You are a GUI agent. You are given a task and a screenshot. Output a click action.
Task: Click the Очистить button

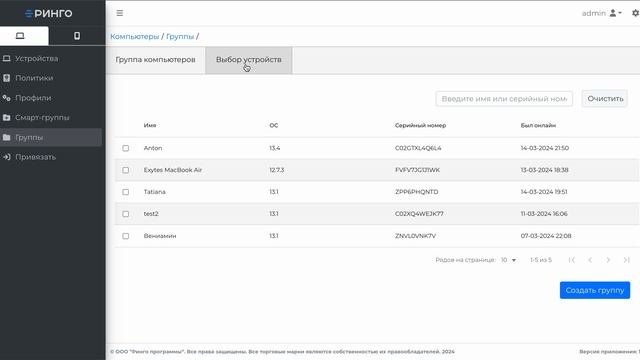tap(605, 99)
